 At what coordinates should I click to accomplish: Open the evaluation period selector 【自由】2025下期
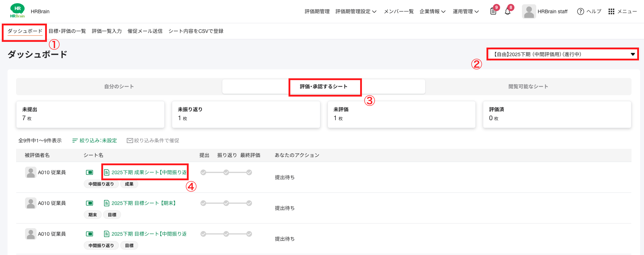pos(563,54)
